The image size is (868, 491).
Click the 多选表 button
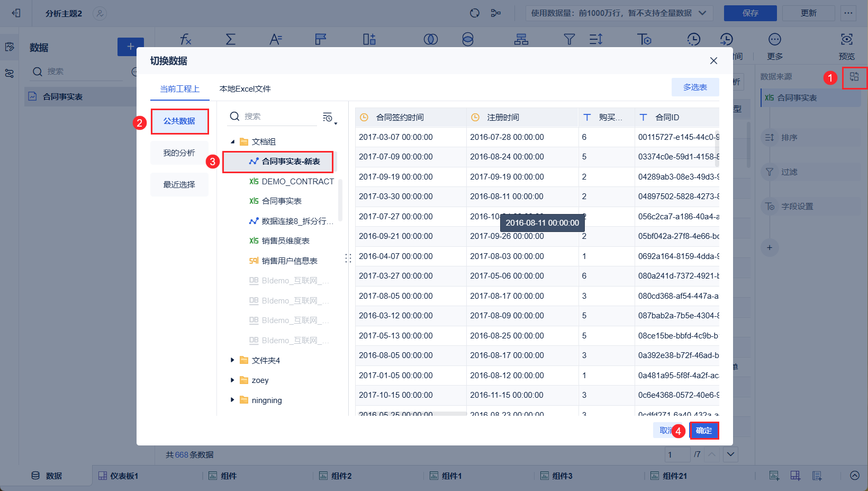point(695,87)
